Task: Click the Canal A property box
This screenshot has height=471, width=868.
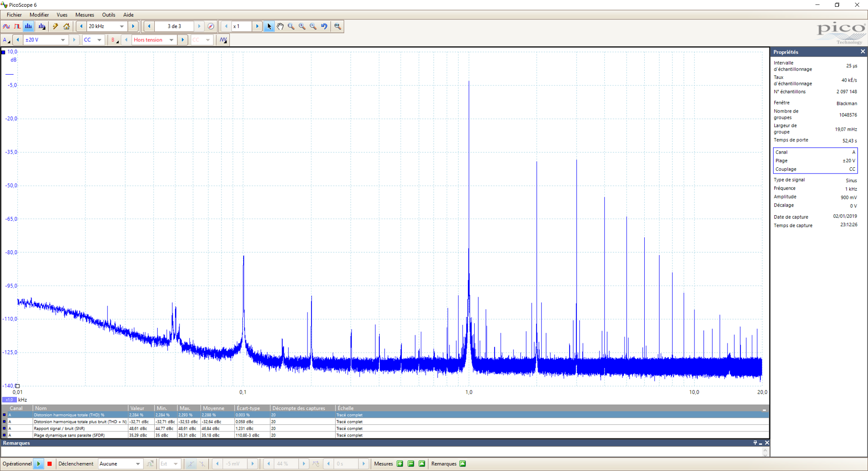Action: pos(815,160)
